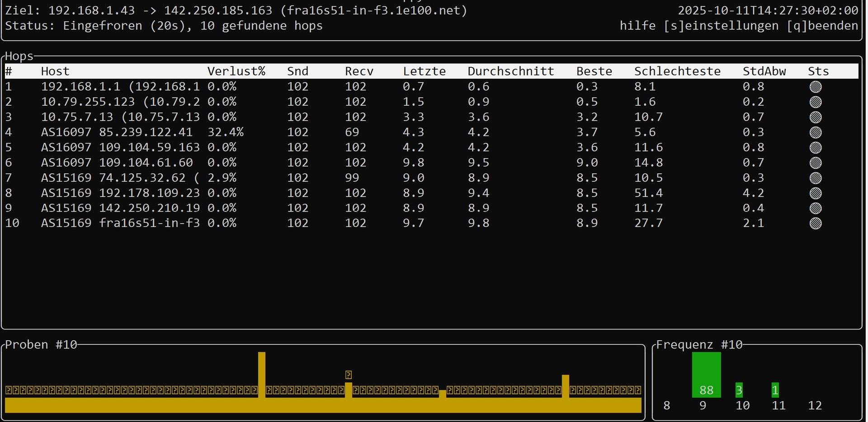Click the StdAbw value 2.1
The height and width of the screenshot is (422, 868).
point(753,223)
